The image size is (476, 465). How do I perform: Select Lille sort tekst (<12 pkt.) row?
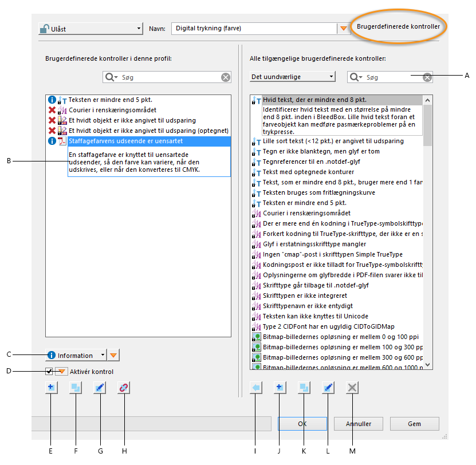coord(337,141)
